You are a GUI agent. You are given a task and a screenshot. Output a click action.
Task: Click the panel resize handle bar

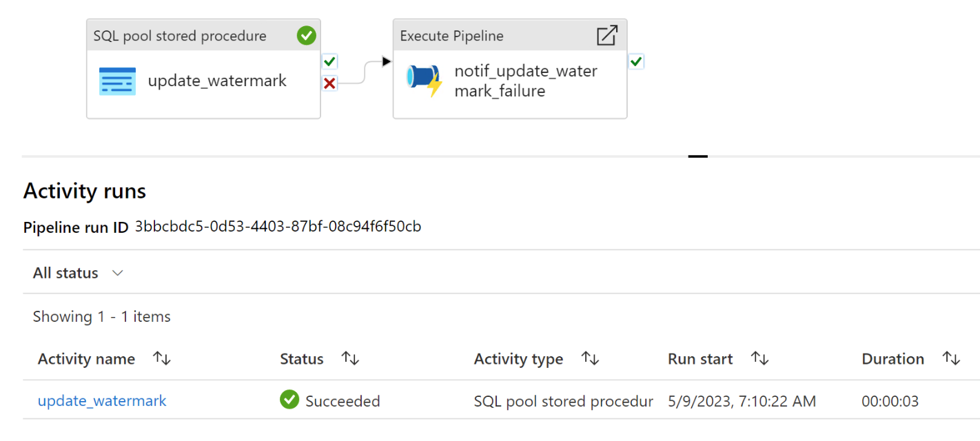click(x=697, y=156)
